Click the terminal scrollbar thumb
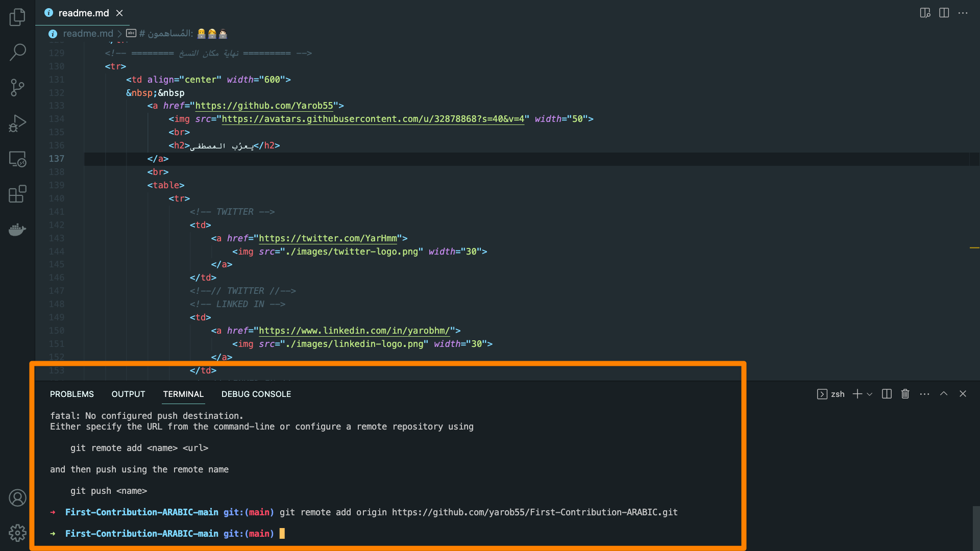Screen dimensions: 980x551 point(975,528)
